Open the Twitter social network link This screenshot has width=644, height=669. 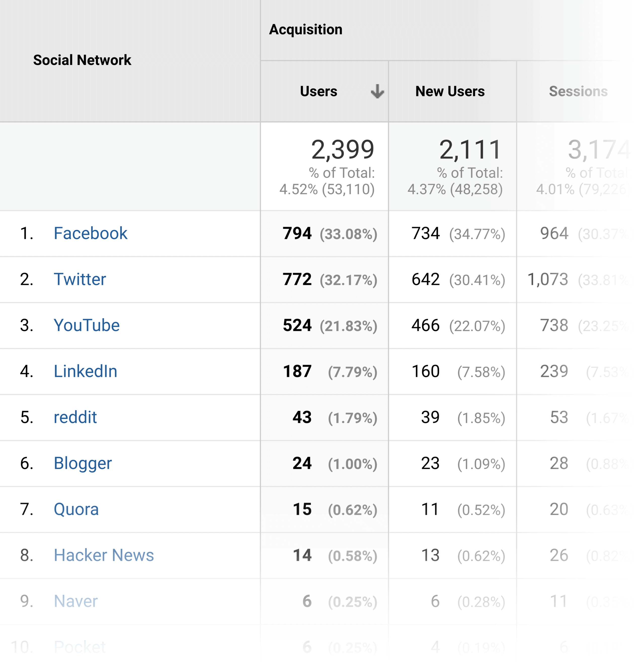coord(80,279)
